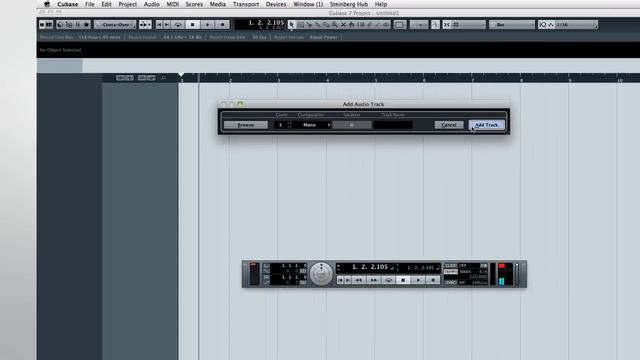Open the MIDI menu

[173, 4]
